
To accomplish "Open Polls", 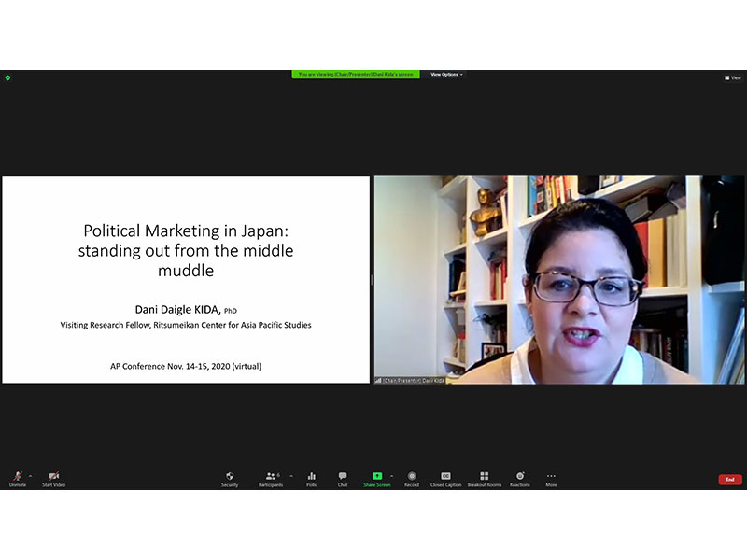I will (x=311, y=478).
